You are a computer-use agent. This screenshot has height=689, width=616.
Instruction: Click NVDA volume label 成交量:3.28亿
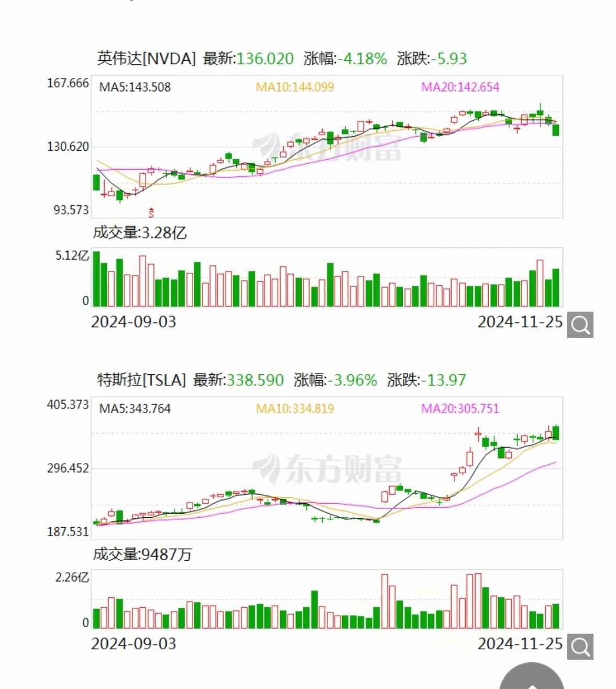pyautogui.click(x=140, y=232)
